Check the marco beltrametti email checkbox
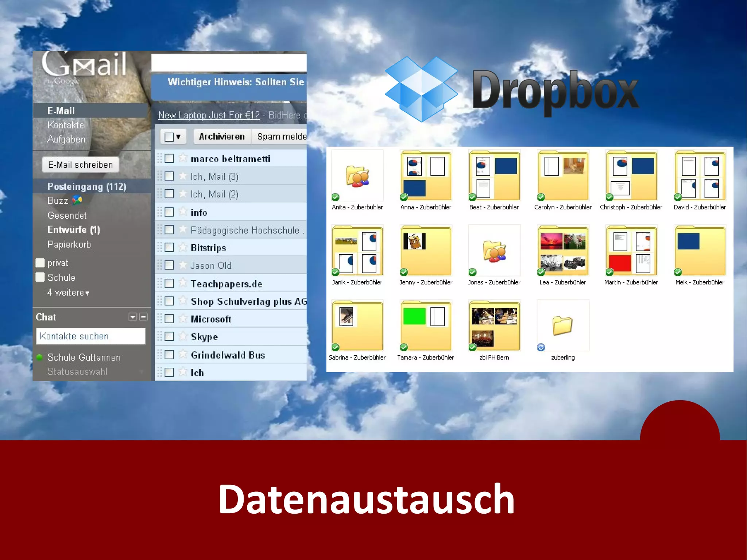Image resolution: width=747 pixels, height=560 pixels. pyautogui.click(x=169, y=158)
